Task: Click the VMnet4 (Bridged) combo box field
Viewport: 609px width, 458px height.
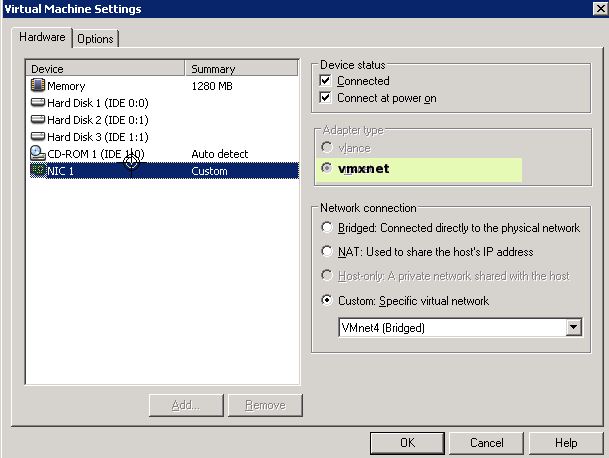Action: point(451,327)
